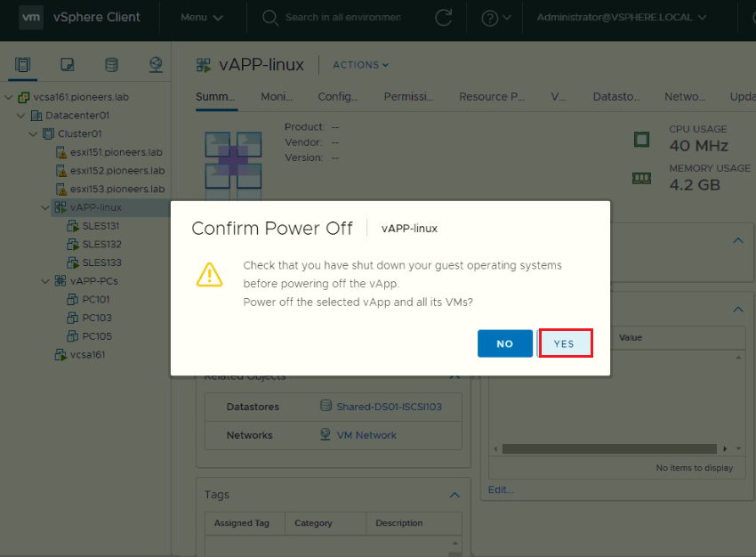Click the PC105 VM icon
The image size is (756, 557).
click(x=72, y=336)
